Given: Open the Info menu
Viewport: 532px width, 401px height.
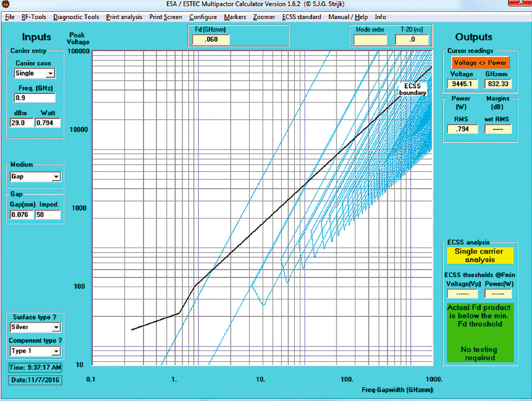Looking at the screenshot, I should [380, 17].
